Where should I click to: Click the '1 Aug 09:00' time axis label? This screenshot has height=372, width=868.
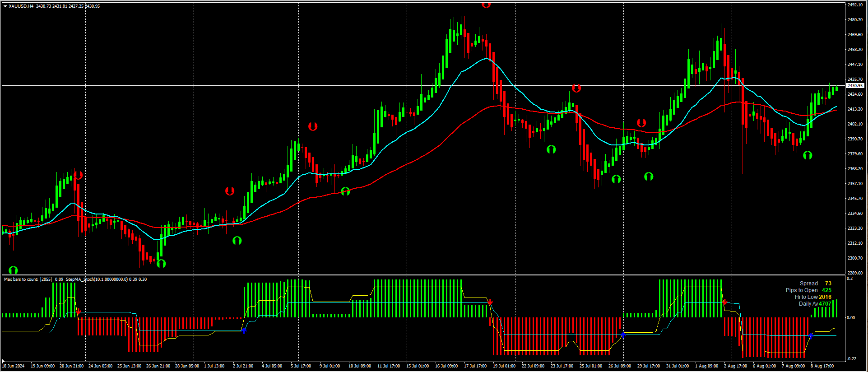click(706, 366)
